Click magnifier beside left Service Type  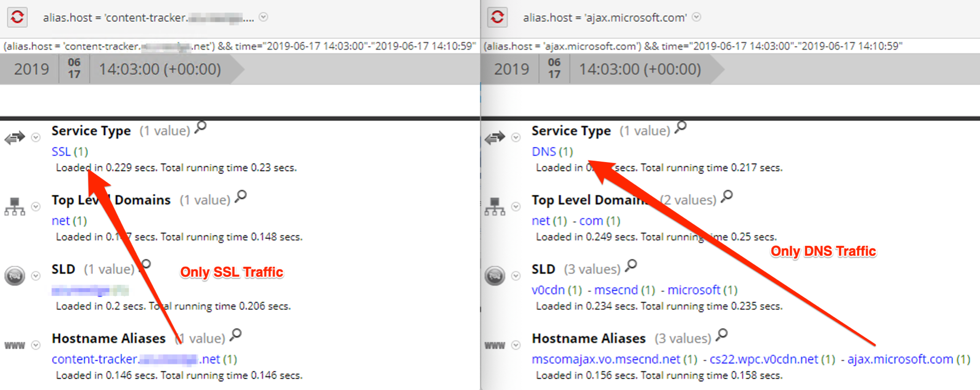(x=201, y=126)
